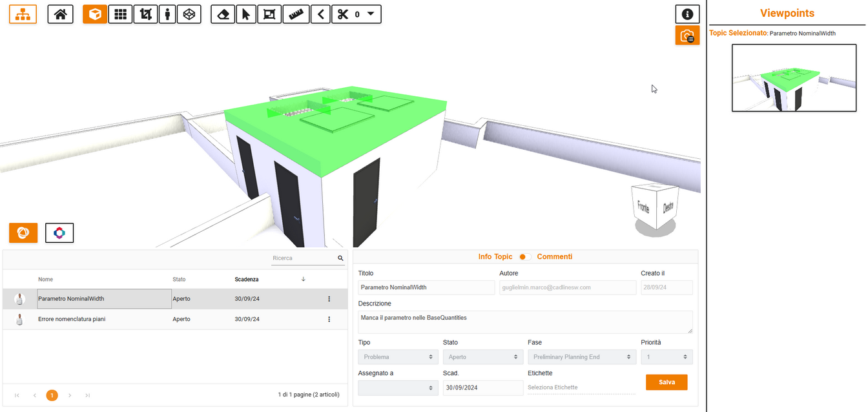Click page 1 pagination button

click(52, 395)
